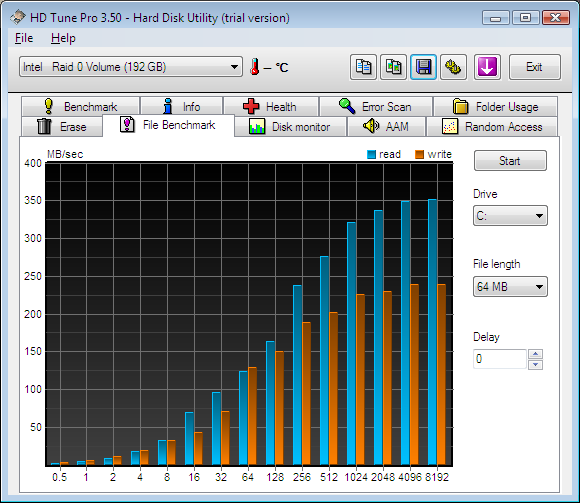
Task: Open the Help menu
Action: (x=63, y=38)
